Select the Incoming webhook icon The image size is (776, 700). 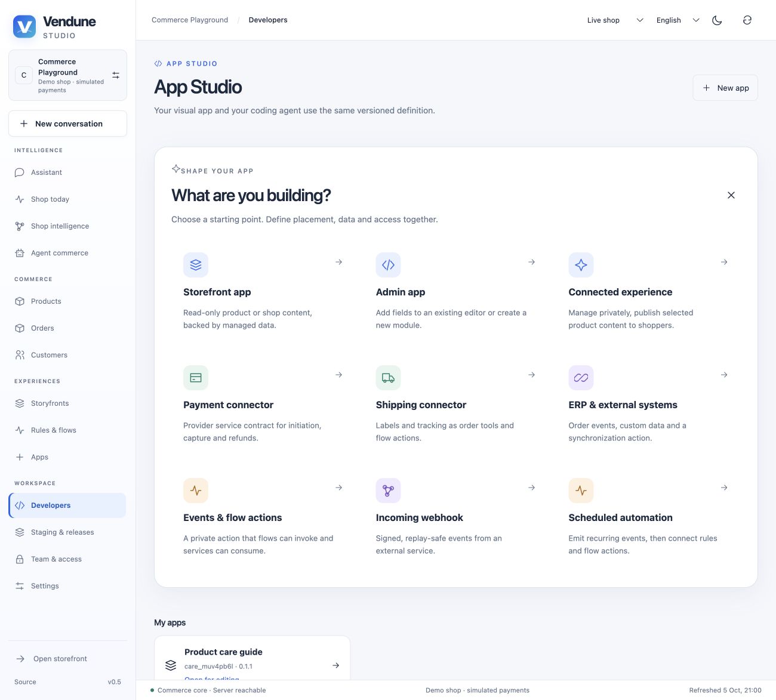(x=388, y=491)
